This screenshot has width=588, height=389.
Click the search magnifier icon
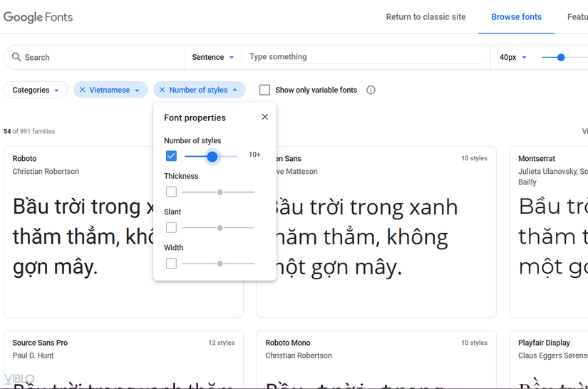[16, 57]
